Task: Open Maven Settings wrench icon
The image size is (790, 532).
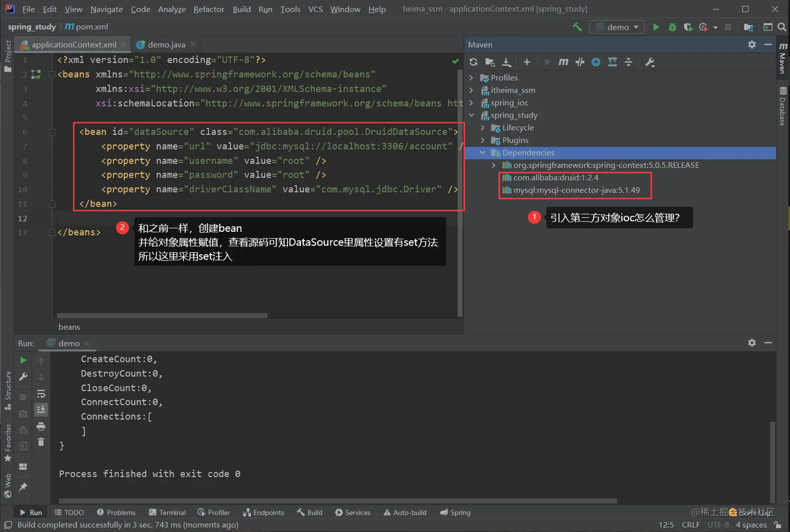Action: pos(650,62)
